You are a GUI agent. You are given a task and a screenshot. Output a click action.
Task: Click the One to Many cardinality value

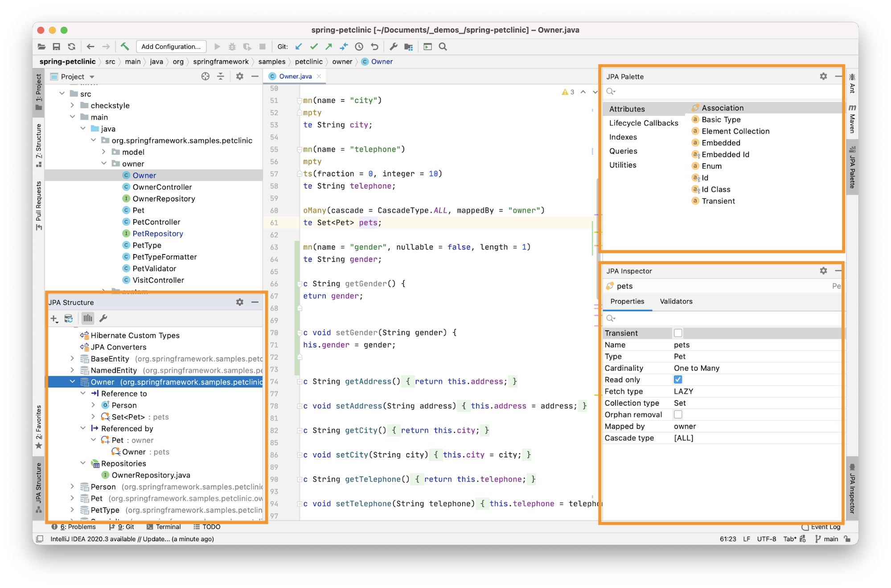pyautogui.click(x=696, y=368)
